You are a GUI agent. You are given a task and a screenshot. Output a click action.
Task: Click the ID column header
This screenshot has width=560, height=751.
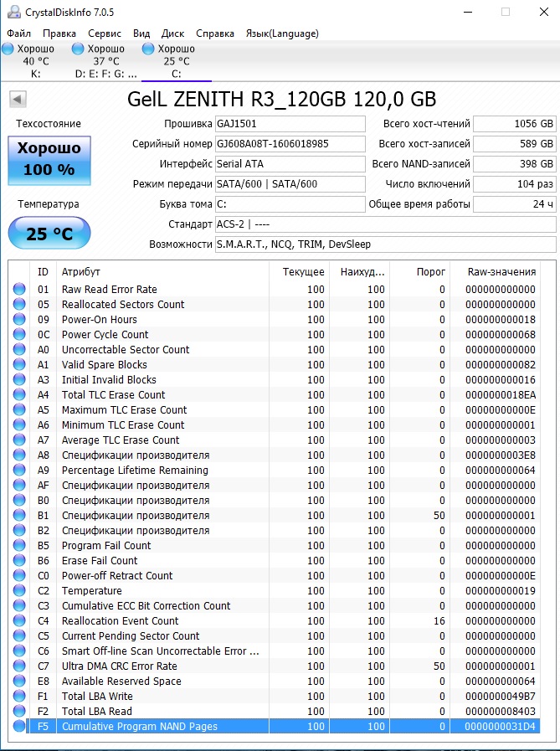[44, 271]
